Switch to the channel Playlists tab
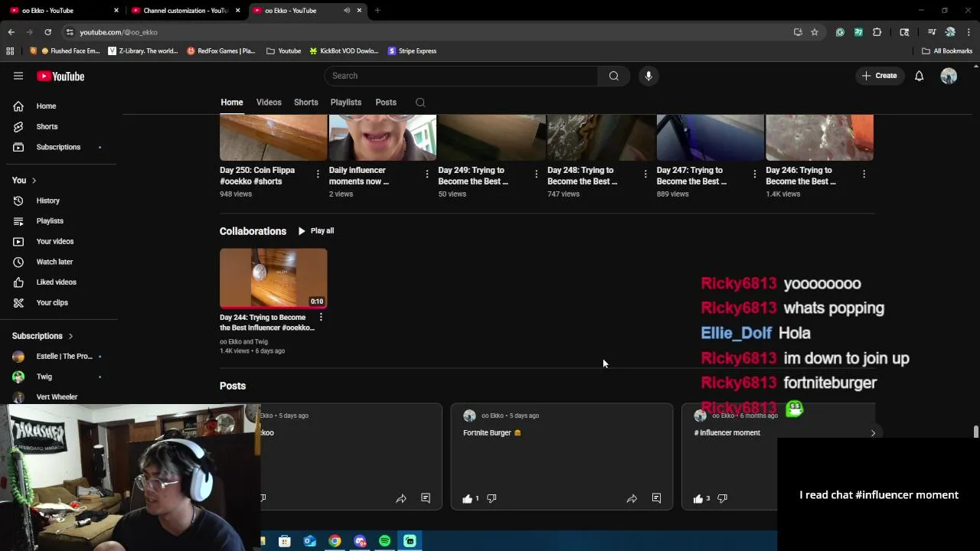The image size is (980, 551). [x=346, y=103]
